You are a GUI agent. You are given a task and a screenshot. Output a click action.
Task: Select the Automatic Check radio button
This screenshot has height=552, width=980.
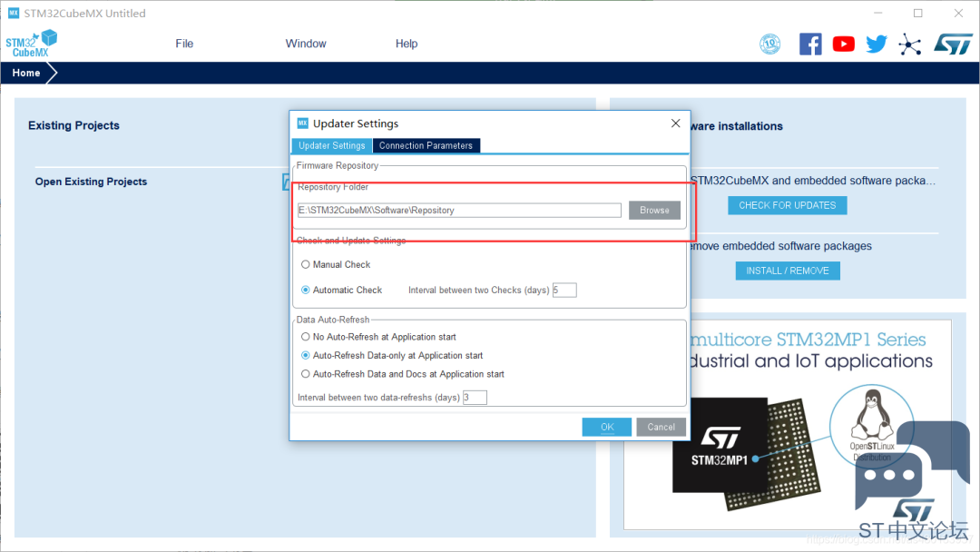click(306, 290)
